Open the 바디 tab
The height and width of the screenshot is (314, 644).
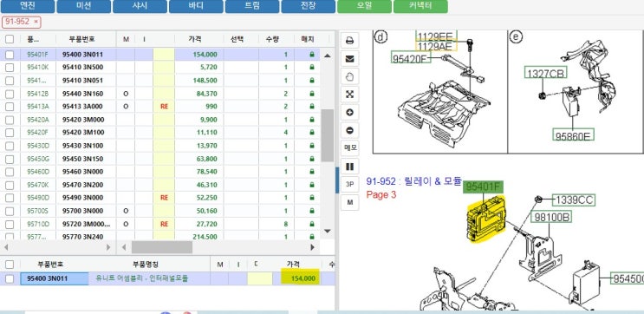click(x=196, y=6)
